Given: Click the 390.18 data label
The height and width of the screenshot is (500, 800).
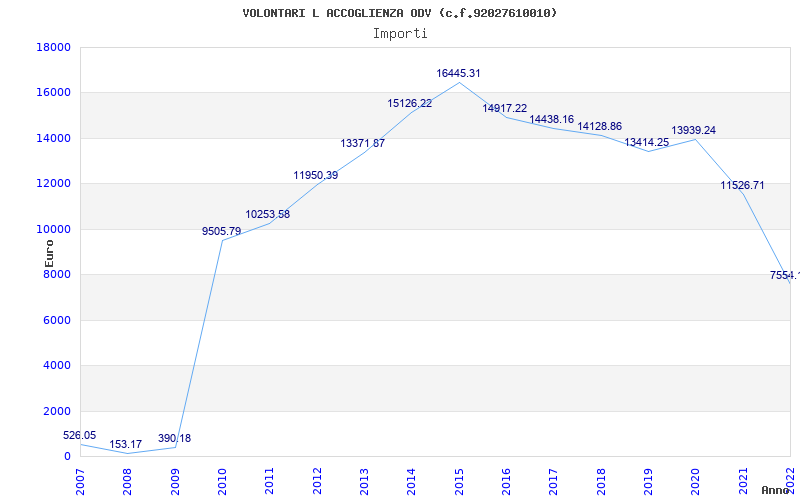Looking at the screenshot, I should pos(174,438).
